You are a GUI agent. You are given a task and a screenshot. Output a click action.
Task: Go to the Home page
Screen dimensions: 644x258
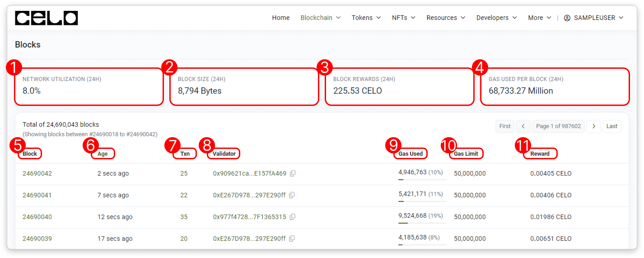280,18
